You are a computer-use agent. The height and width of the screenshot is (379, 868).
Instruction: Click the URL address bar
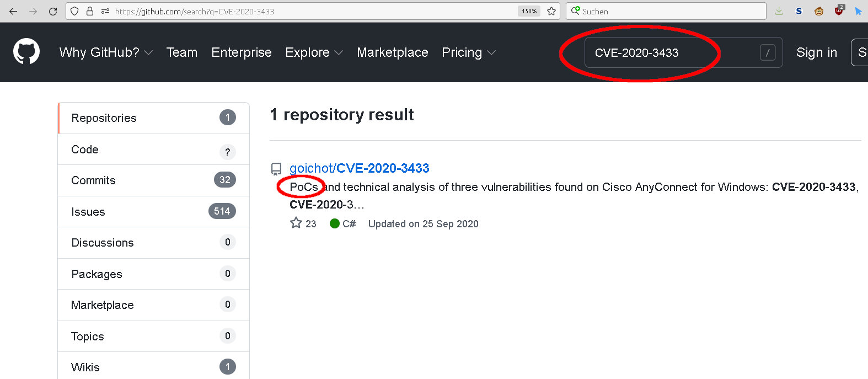tap(313, 11)
